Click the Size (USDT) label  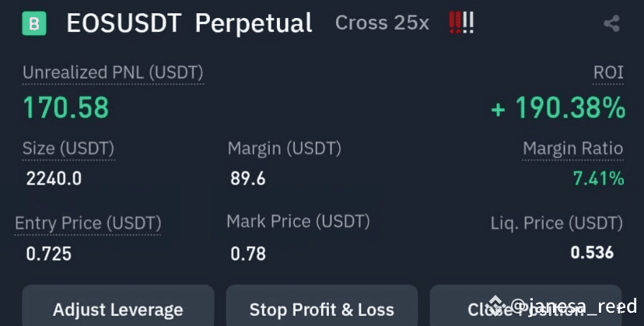(68, 149)
